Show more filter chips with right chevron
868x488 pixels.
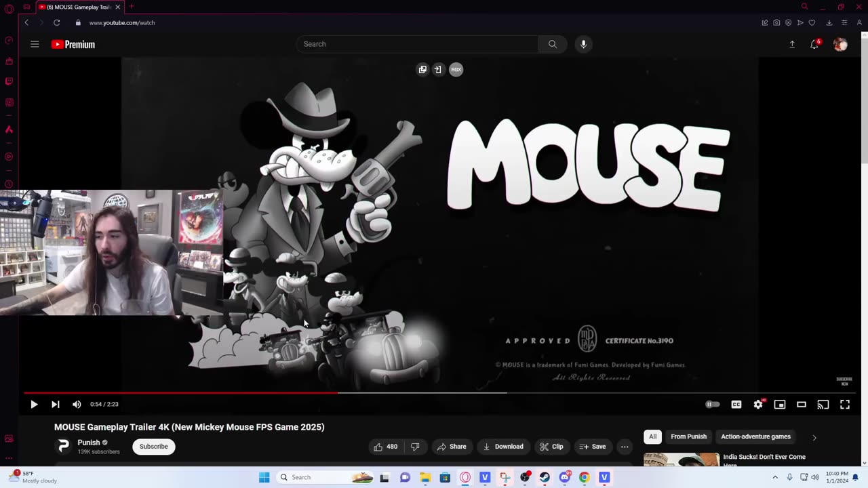click(x=814, y=437)
